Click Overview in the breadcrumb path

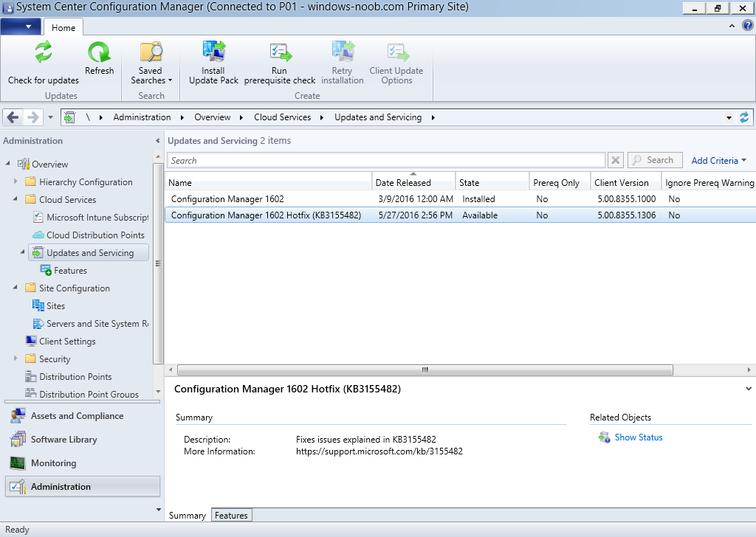click(212, 117)
